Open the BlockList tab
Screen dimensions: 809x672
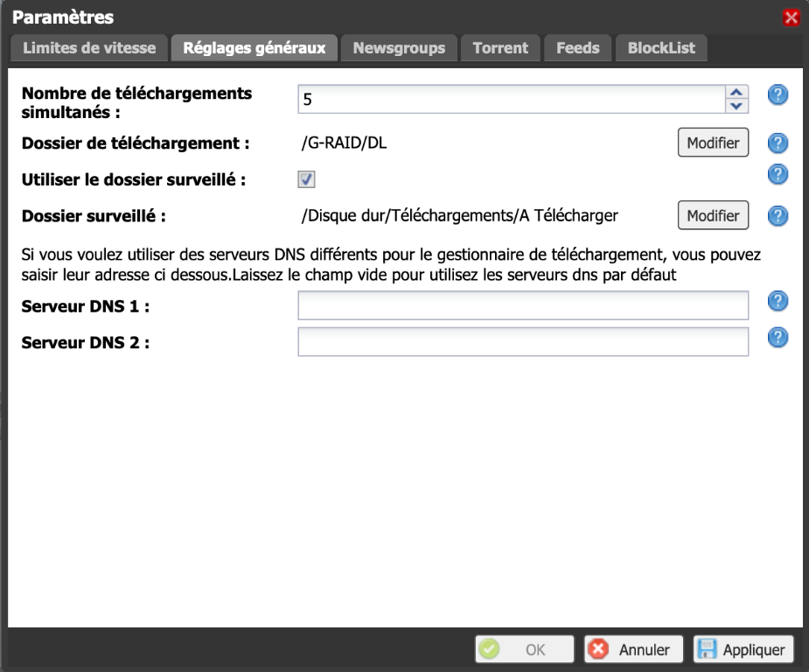click(660, 48)
